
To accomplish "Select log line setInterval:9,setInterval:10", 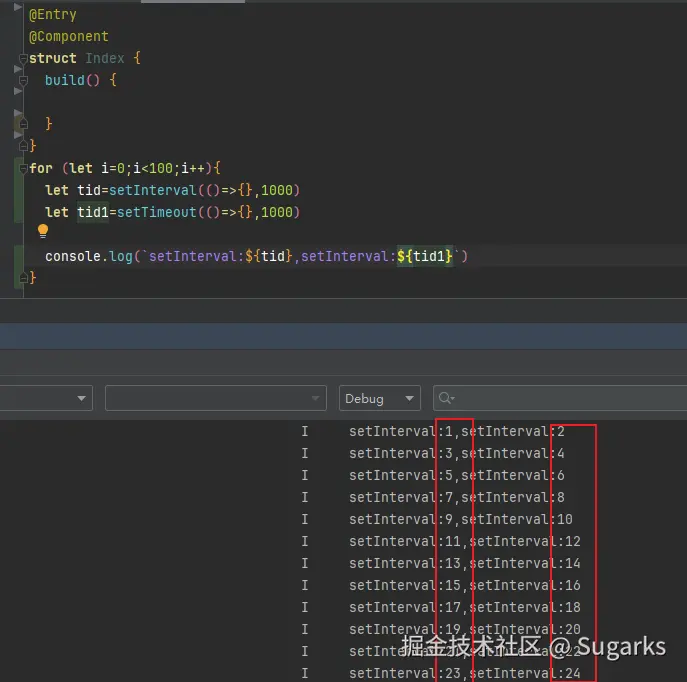I will (x=460, y=519).
